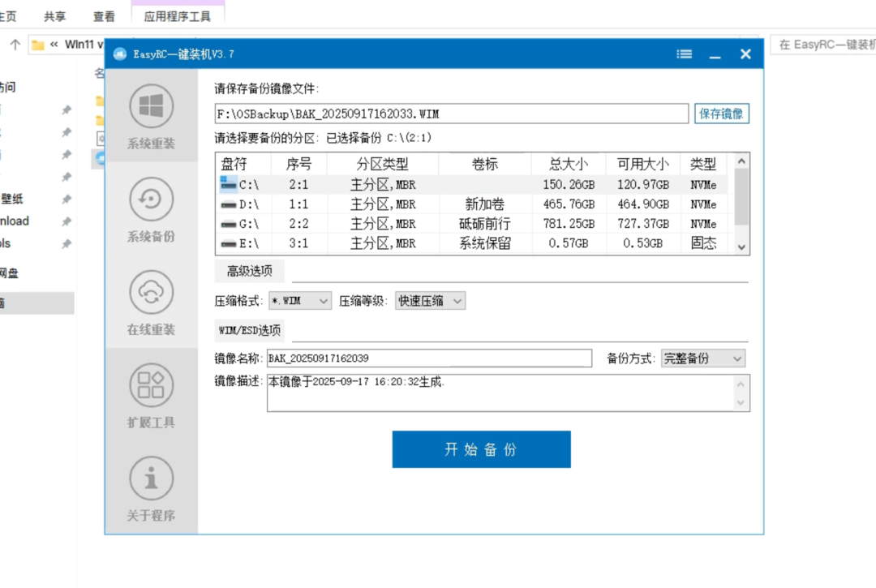This screenshot has height=588, width=876.
Task: Click the pin icon beside 壁纸 in Explorer
Action: click(x=67, y=199)
